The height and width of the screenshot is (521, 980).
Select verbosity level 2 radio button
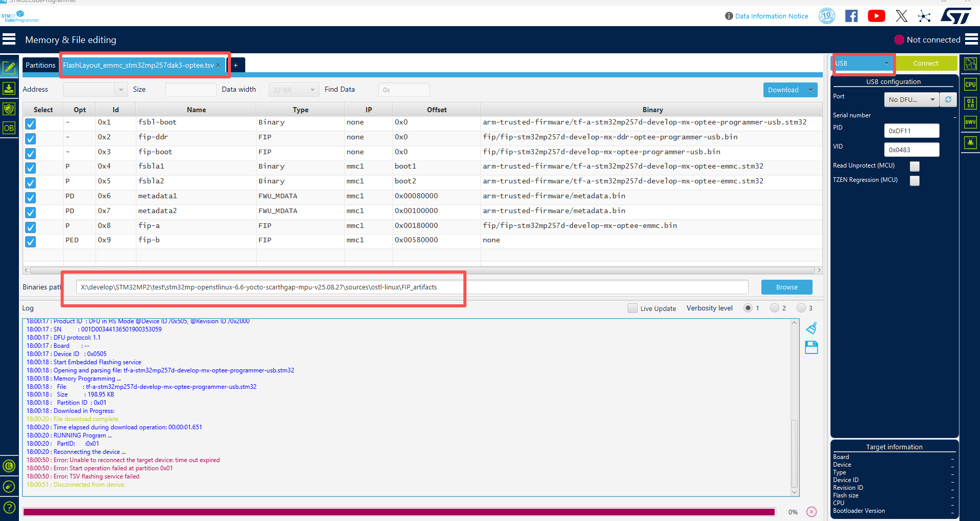775,308
